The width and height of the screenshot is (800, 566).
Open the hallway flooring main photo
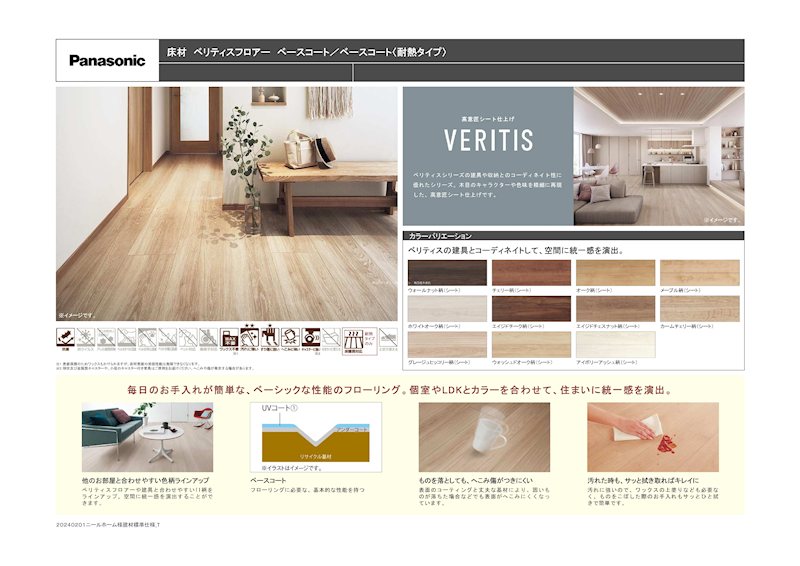point(227,203)
